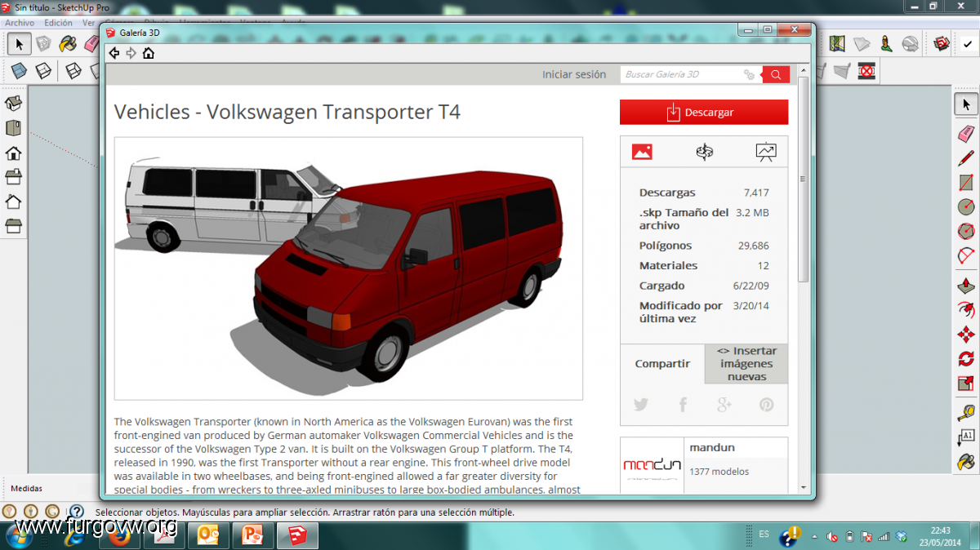Screen dimensions: 980x550
Task: Open the model statistics chart icon
Action: coord(766,151)
